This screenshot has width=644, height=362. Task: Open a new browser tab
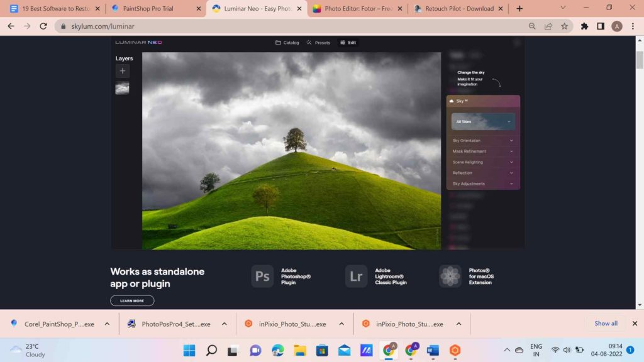pyautogui.click(x=519, y=9)
